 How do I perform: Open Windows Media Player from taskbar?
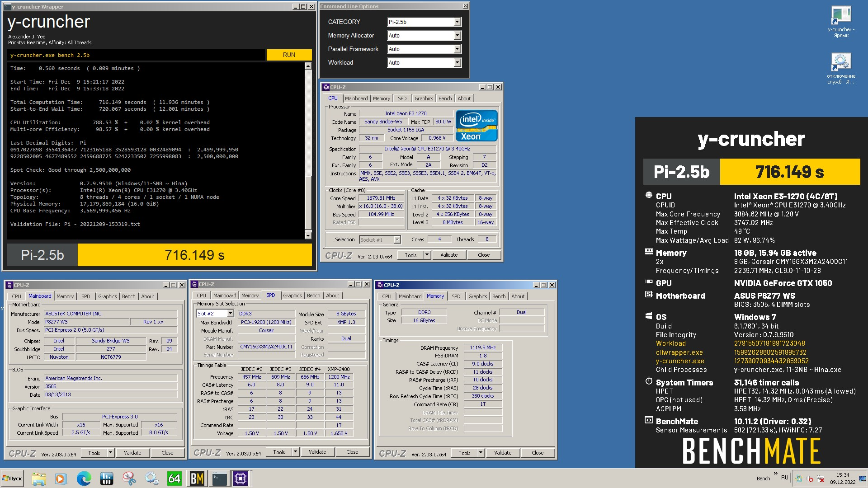[61, 478]
